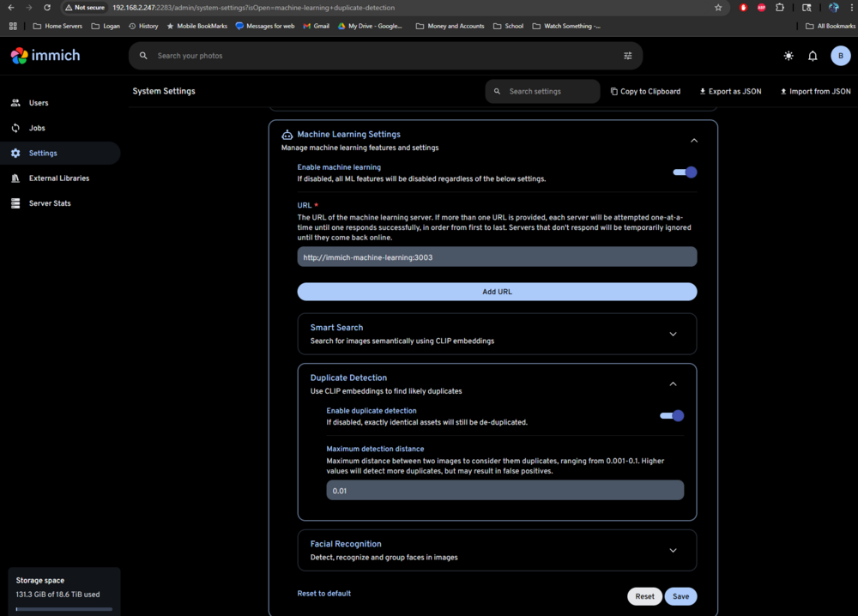858x616 pixels.
Task: Click the Search settings field
Action: [x=543, y=91]
